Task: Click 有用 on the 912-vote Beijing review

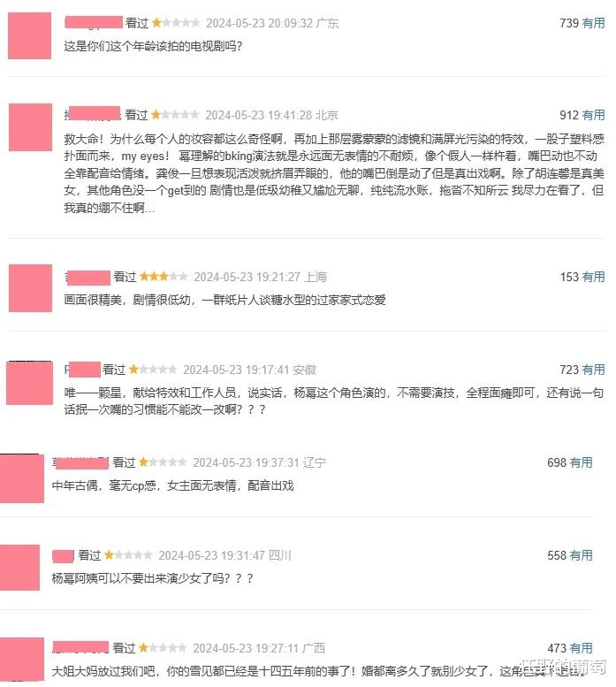Action: [x=593, y=115]
